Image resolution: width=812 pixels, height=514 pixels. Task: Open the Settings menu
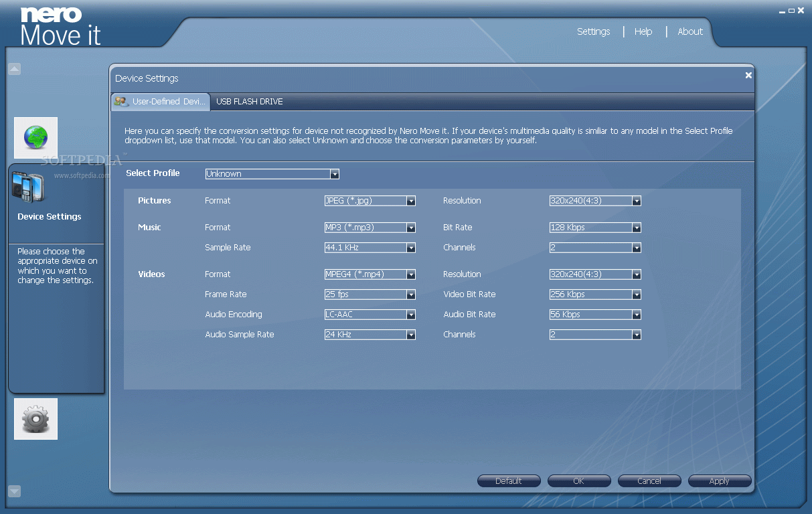coord(594,31)
